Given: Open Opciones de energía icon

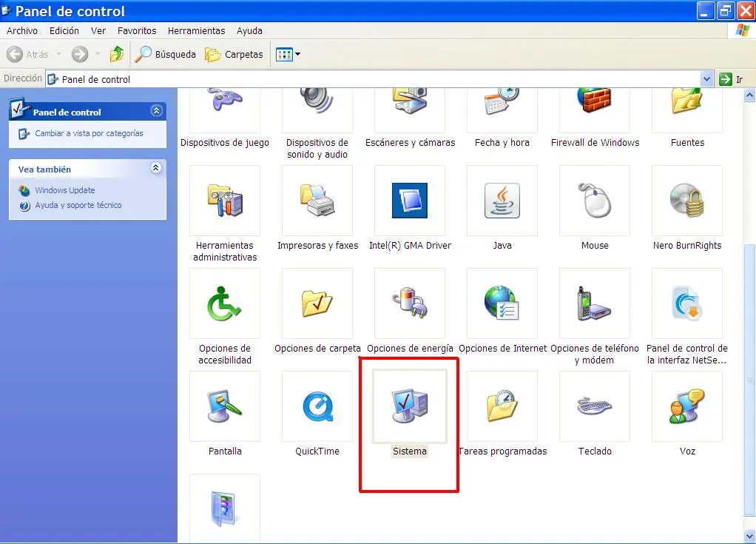Looking at the screenshot, I should (x=410, y=303).
